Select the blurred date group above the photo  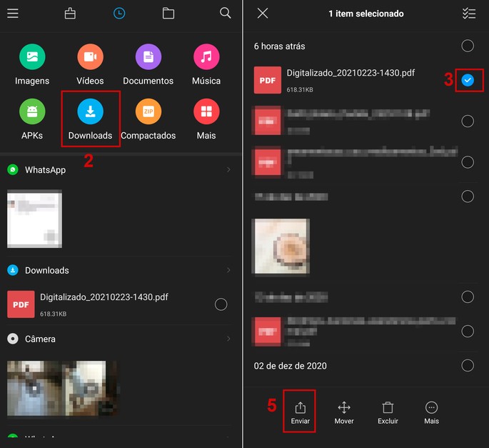coord(468,196)
